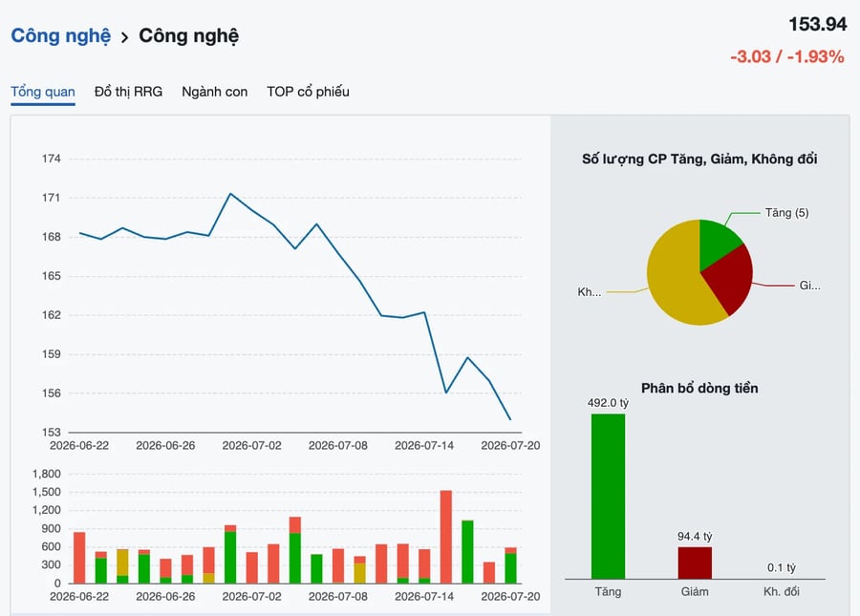Click the 174 y-axis label
860x616 pixels.
pyautogui.click(x=52, y=159)
